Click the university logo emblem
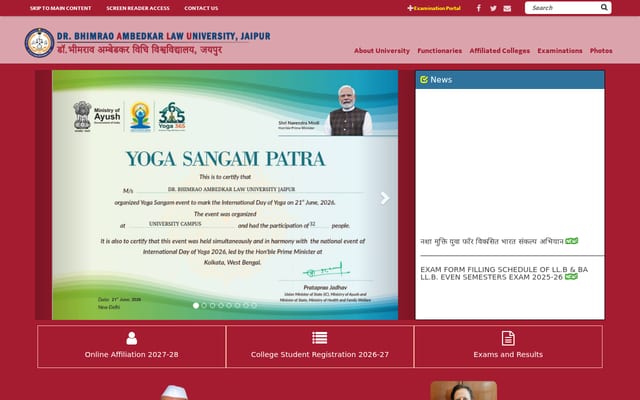The height and width of the screenshot is (400, 640). [39, 43]
